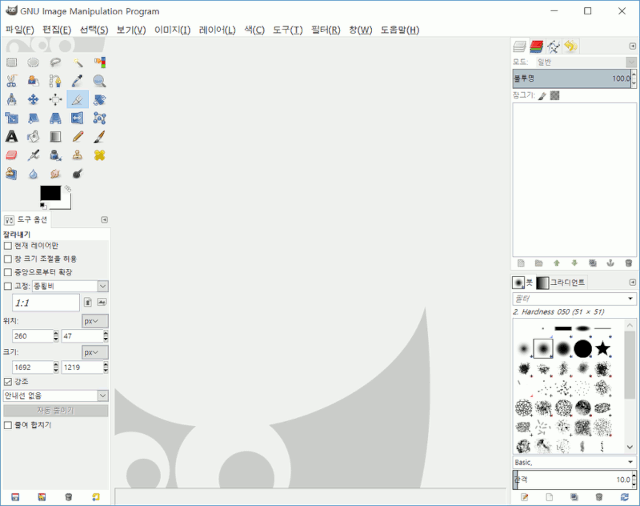Viewport: 640px width, 506px height.
Task: Toggle the 창 크기 조절을 허용 checkbox
Action: (8, 258)
